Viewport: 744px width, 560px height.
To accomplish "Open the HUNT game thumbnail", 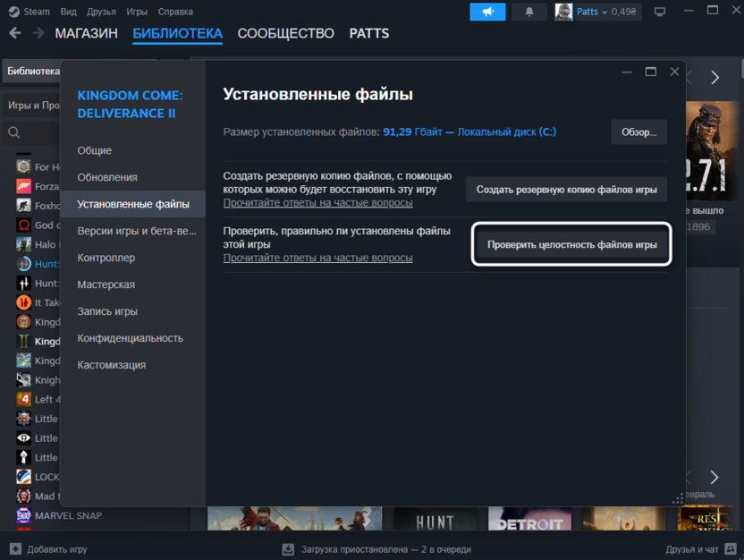I will click(x=435, y=519).
